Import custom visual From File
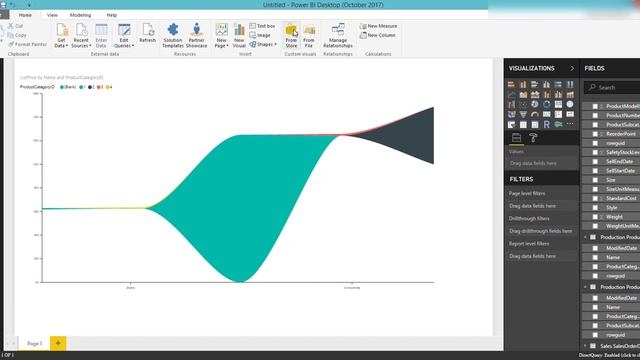640x360 pixels. point(309,36)
